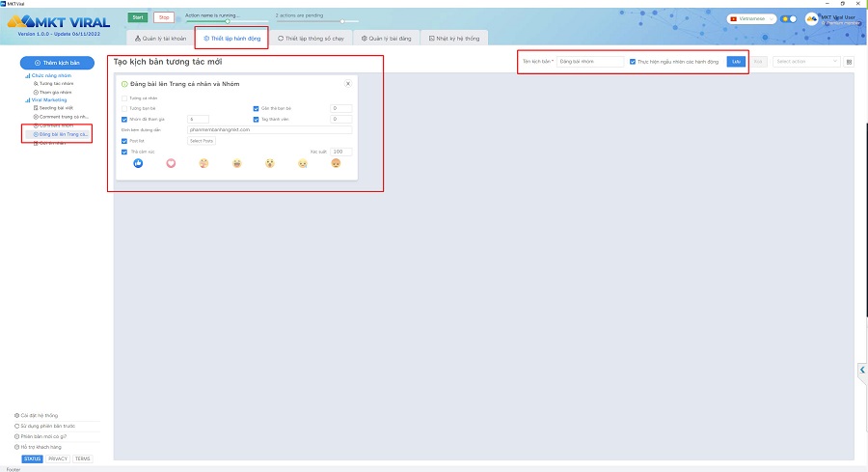Select the Love heart reaction
This screenshot has width=868, height=472.
(x=171, y=163)
